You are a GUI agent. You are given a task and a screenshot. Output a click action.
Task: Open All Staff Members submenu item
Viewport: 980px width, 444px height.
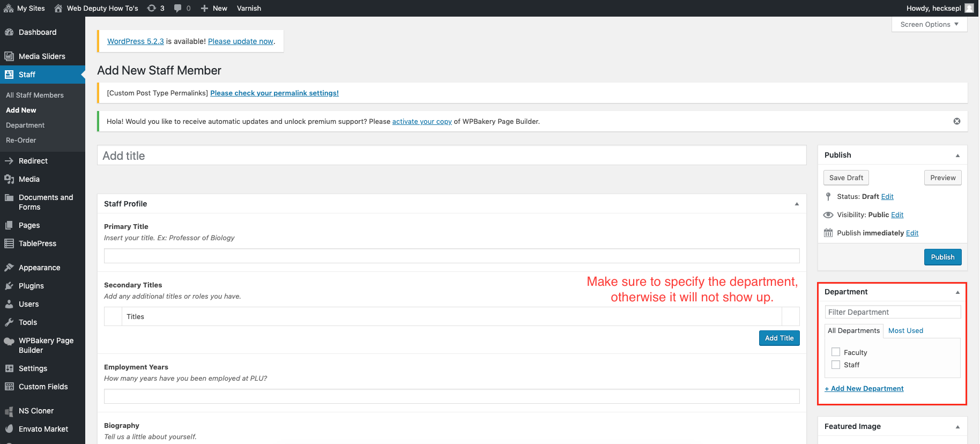coord(35,95)
